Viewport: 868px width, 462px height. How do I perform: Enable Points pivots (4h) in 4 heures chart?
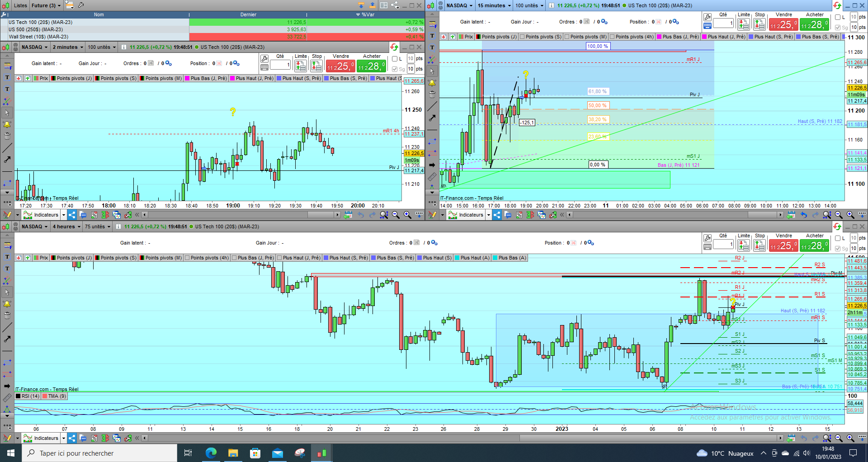point(188,258)
